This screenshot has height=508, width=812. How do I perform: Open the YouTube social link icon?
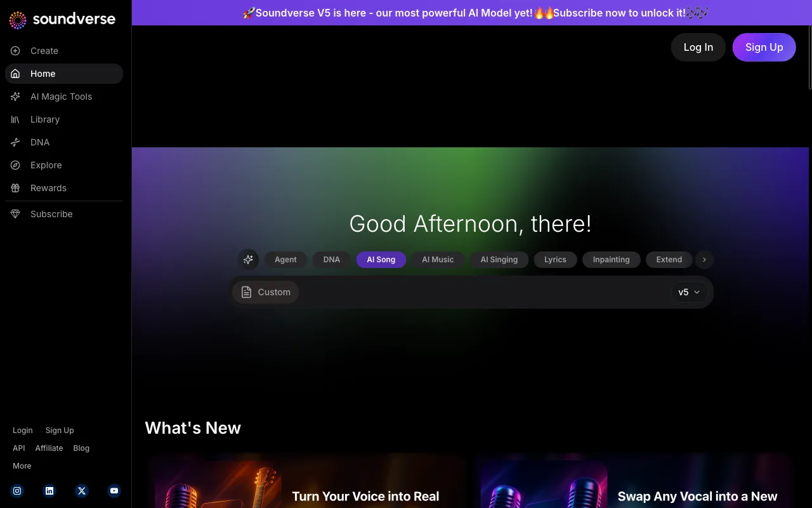(114, 490)
